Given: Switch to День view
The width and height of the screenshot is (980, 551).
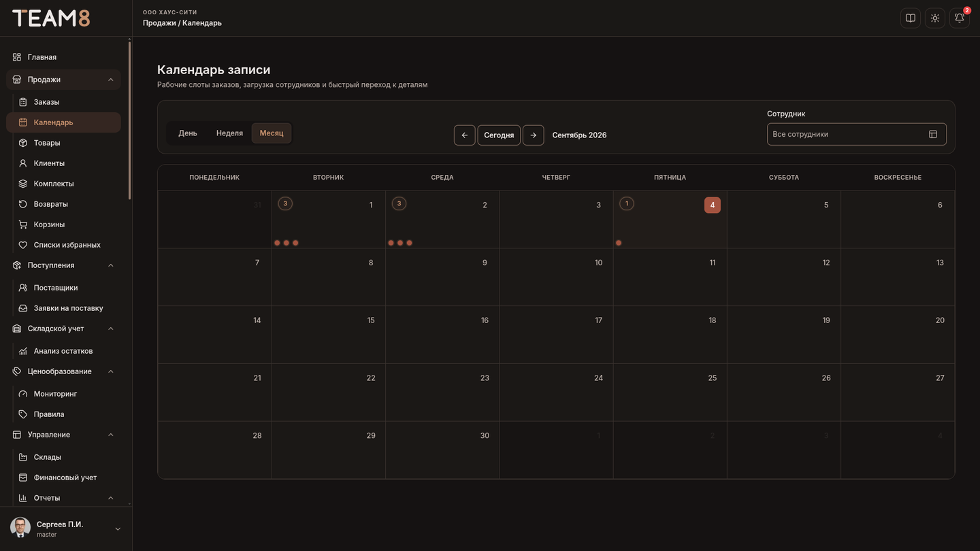Looking at the screenshot, I should tap(188, 133).
